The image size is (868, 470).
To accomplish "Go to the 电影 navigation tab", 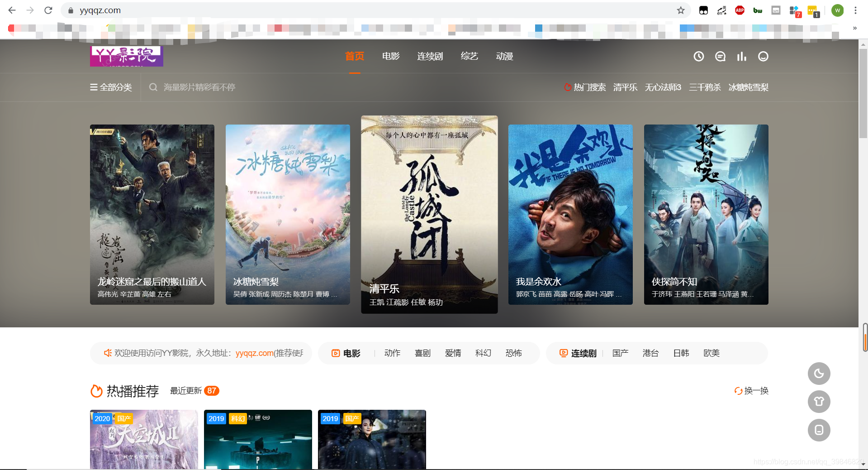I will (x=391, y=57).
